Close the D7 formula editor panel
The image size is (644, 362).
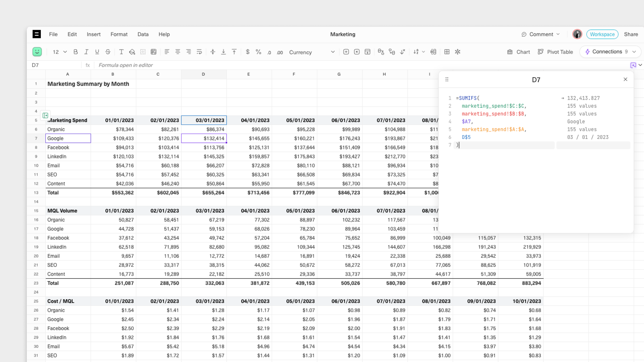click(x=625, y=79)
